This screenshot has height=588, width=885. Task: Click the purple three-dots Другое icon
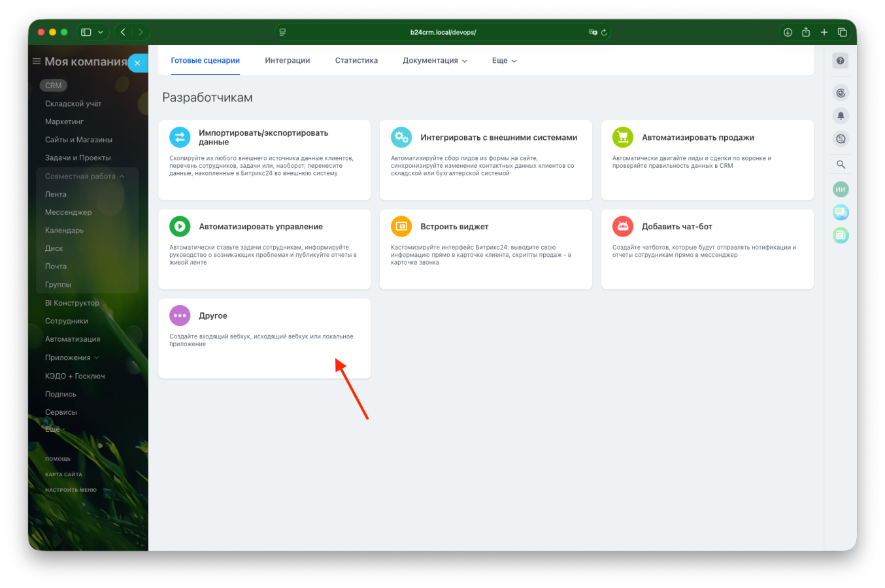coord(180,316)
